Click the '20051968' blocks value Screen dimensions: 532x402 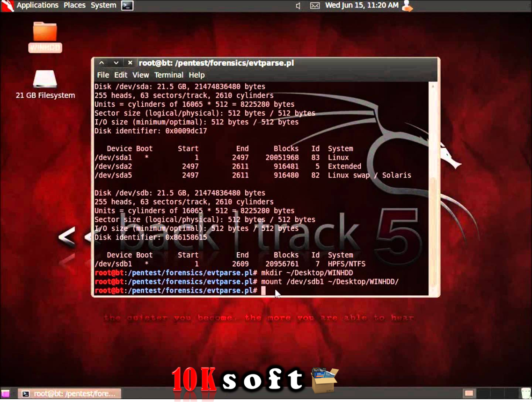[282, 157]
